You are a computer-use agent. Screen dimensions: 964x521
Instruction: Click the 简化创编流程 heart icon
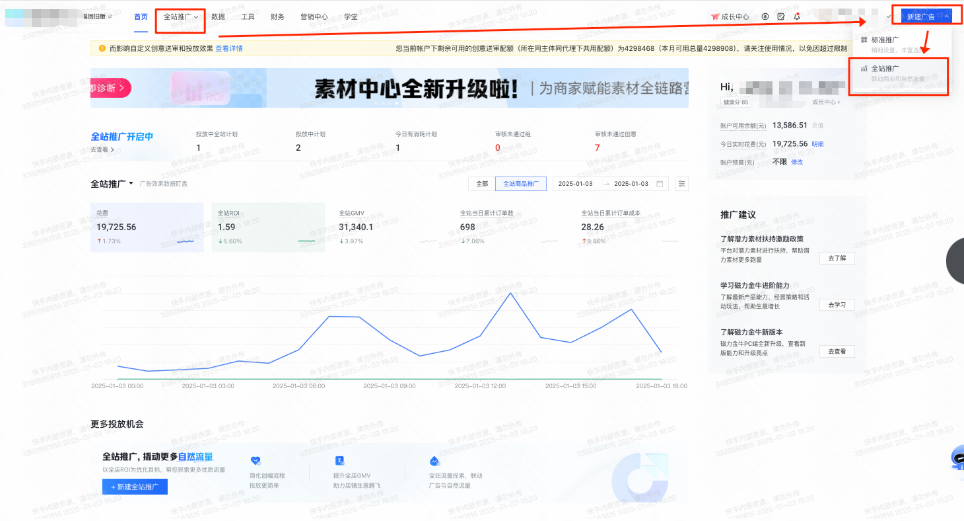(256, 461)
